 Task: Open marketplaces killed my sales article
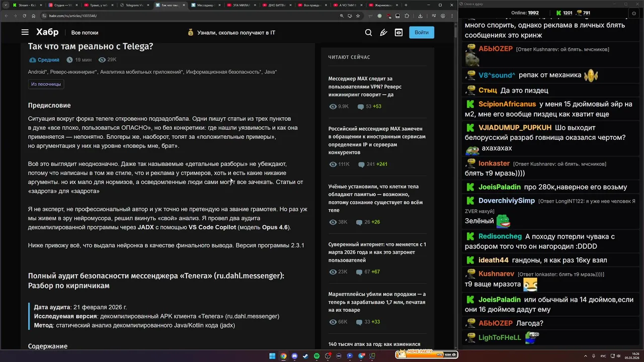(377, 302)
